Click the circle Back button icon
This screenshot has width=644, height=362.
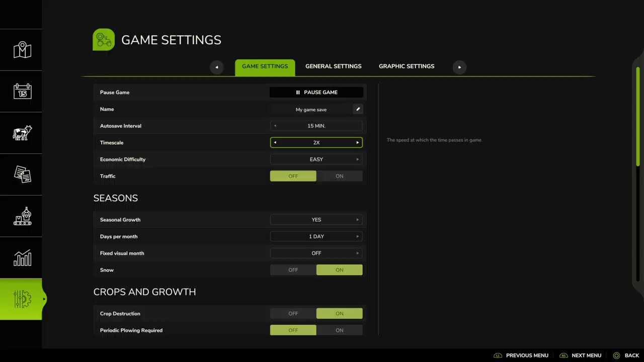tap(616, 355)
